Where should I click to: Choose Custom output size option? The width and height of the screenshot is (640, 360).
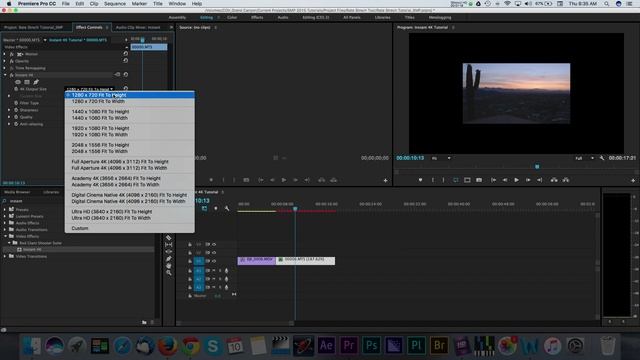129,229
